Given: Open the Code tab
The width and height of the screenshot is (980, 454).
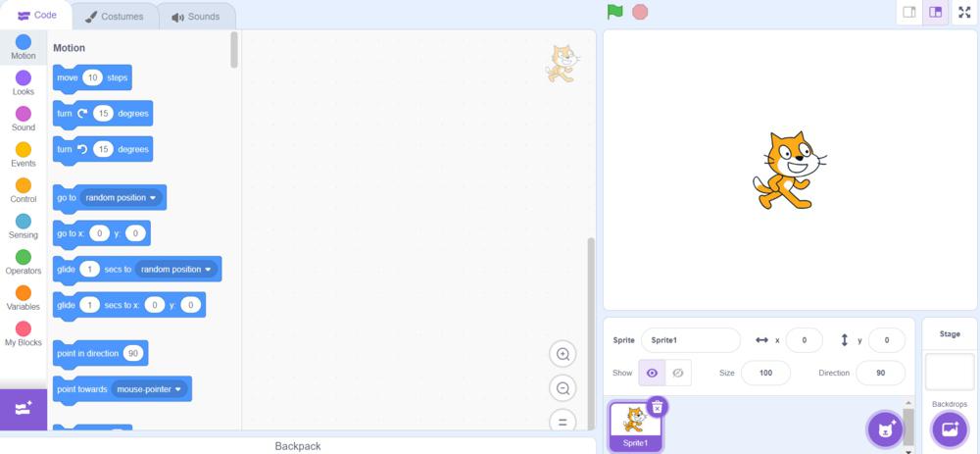Looking at the screenshot, I should coord(37,16).
